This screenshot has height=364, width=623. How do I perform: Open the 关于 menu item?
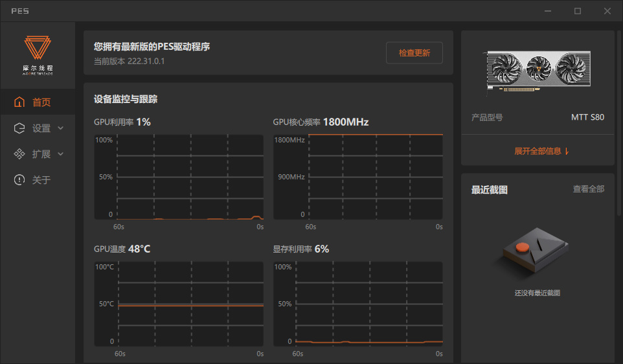[x=38, y=179]
